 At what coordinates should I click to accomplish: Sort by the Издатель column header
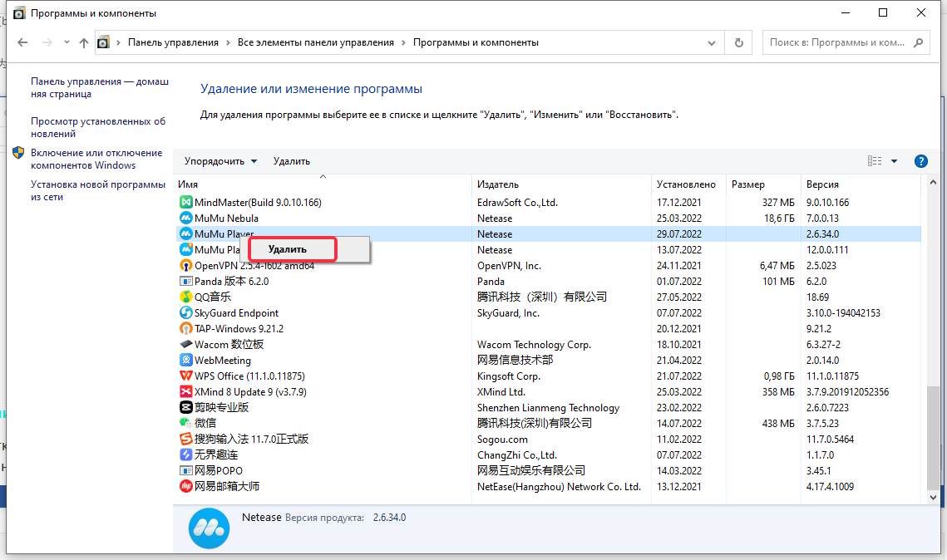click(x=562, y=184)
